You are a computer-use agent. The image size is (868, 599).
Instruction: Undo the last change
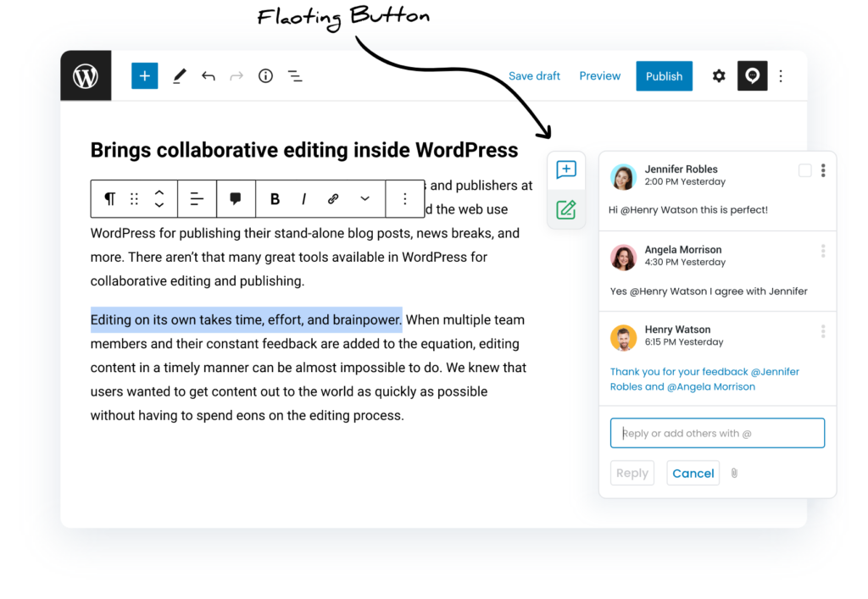click(209, 75)
